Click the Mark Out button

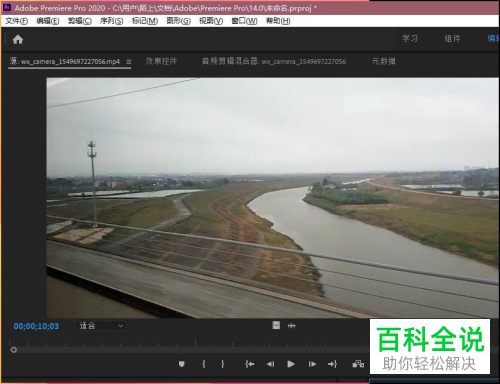(x=223, y=364)
